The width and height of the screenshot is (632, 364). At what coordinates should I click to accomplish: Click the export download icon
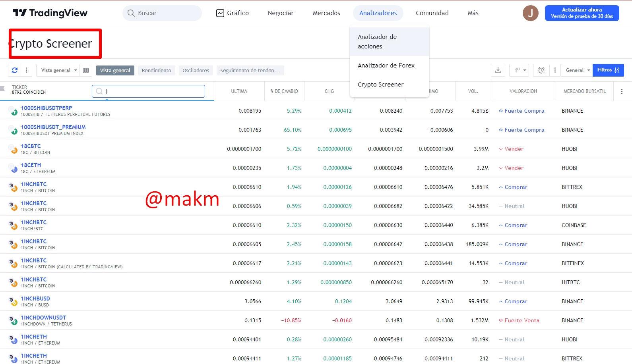click(498, 70)
